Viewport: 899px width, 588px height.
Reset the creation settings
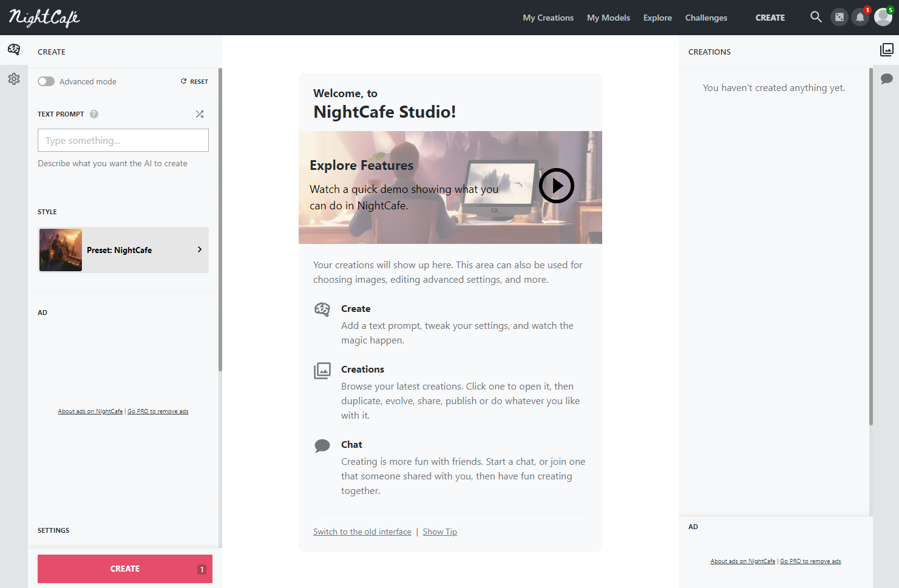(194, 81)
